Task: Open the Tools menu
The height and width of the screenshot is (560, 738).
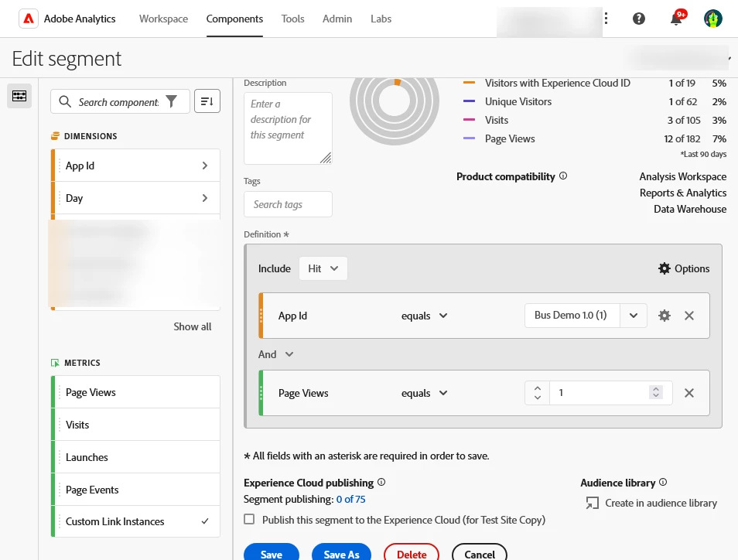Action: tap(292, 19)
